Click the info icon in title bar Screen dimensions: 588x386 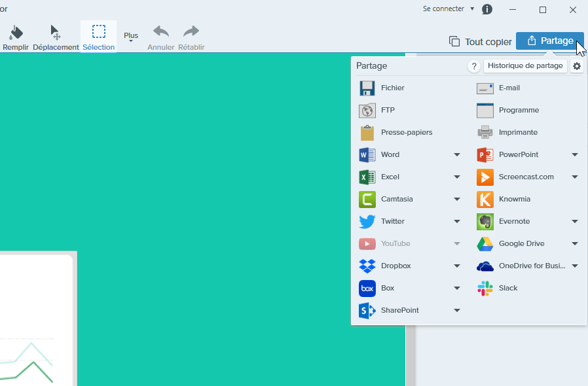pyautogui.click(x=487, y=9)
